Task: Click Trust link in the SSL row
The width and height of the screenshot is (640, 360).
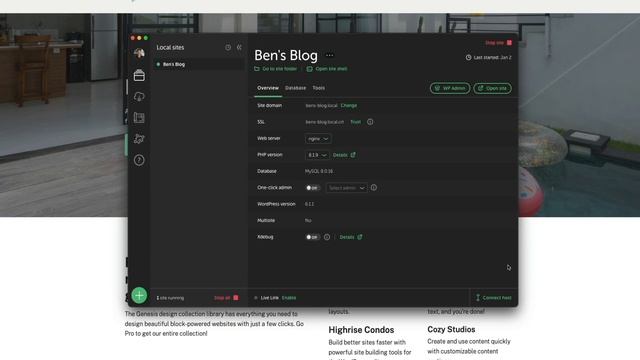Action: tap(356, 122)
